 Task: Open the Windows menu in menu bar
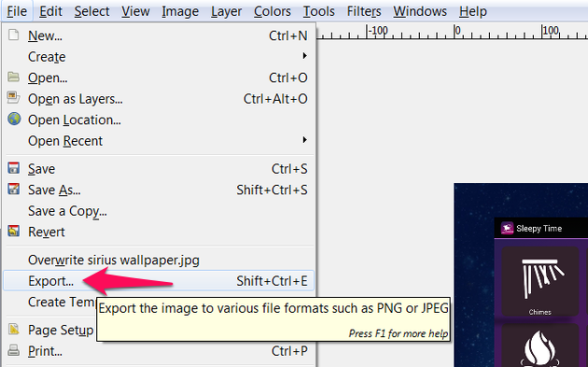tap(420, 11)
